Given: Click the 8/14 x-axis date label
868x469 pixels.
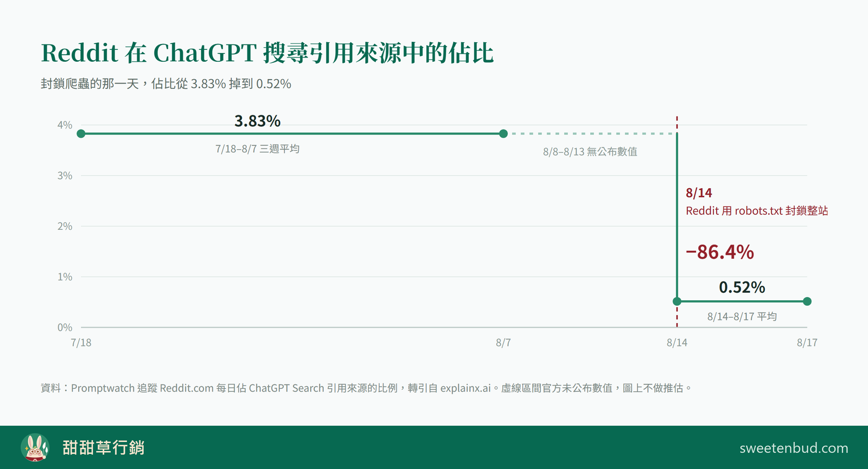Looking at the screenshot, I should tap(677, 343).
